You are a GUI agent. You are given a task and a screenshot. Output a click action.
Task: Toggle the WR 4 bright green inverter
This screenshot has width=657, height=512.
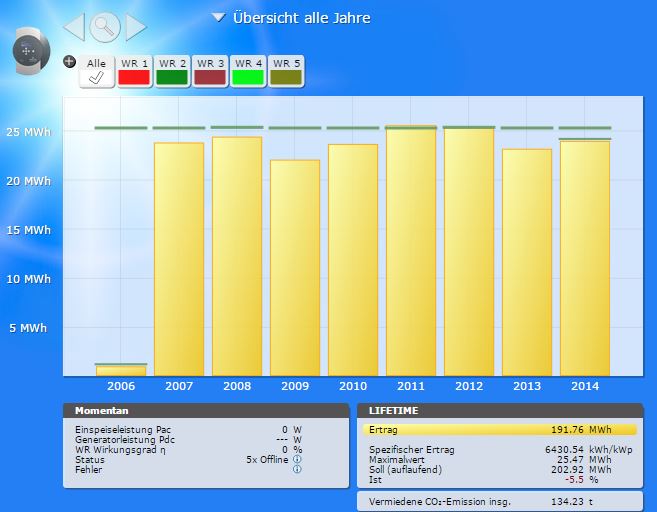(248, 71)
